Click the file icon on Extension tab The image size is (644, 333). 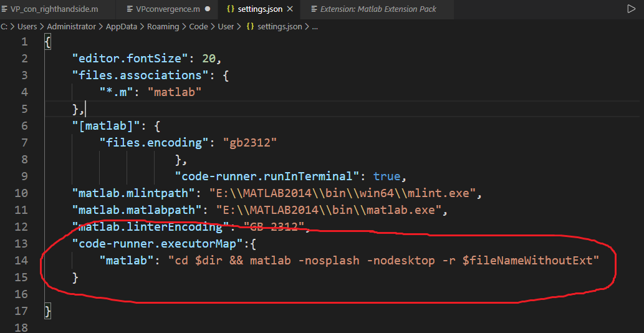(314, 9)
